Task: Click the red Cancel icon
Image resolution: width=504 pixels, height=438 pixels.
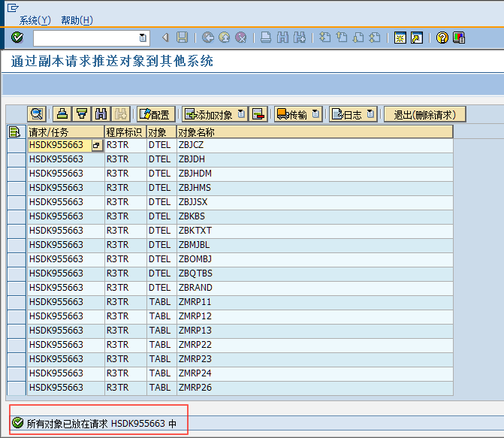Action: point(241,38)
